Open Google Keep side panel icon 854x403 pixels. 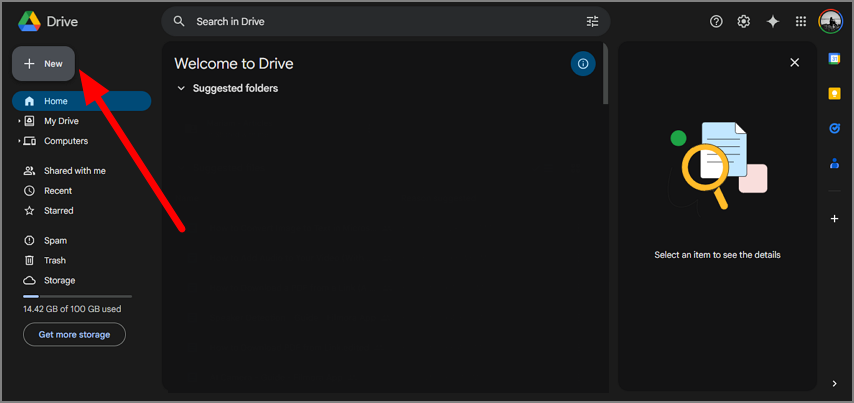(834, 94)
